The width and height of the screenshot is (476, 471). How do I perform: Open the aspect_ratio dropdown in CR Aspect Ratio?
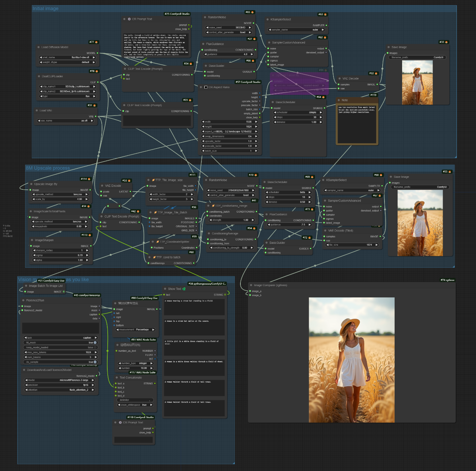click(230, 132)
